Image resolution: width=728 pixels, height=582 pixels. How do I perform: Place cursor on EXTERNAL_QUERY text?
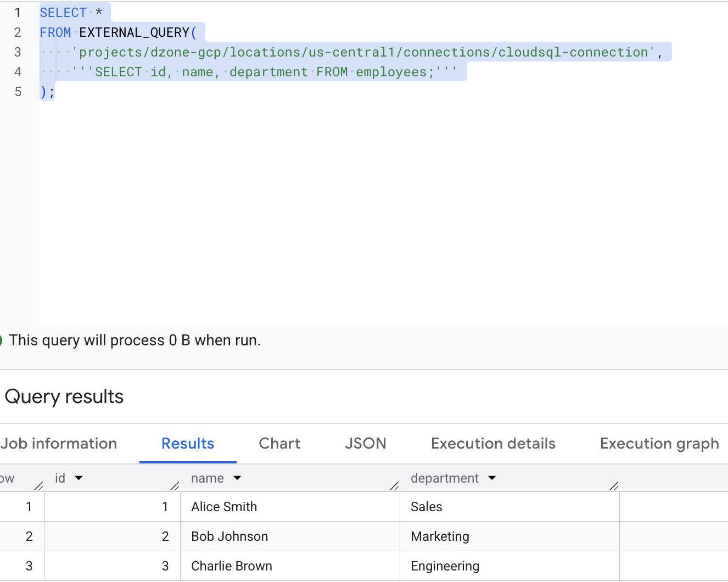pos(135,32)
